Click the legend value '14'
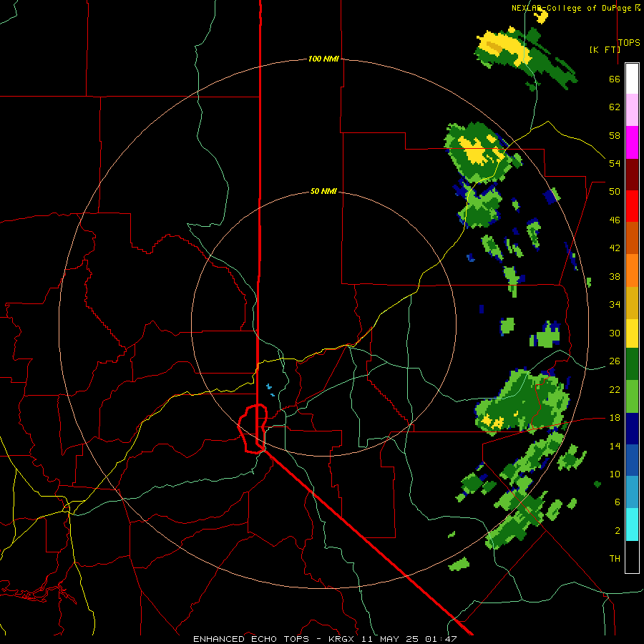Image resolution: width=644 pixels, height=644 pixels. (615, 446)
